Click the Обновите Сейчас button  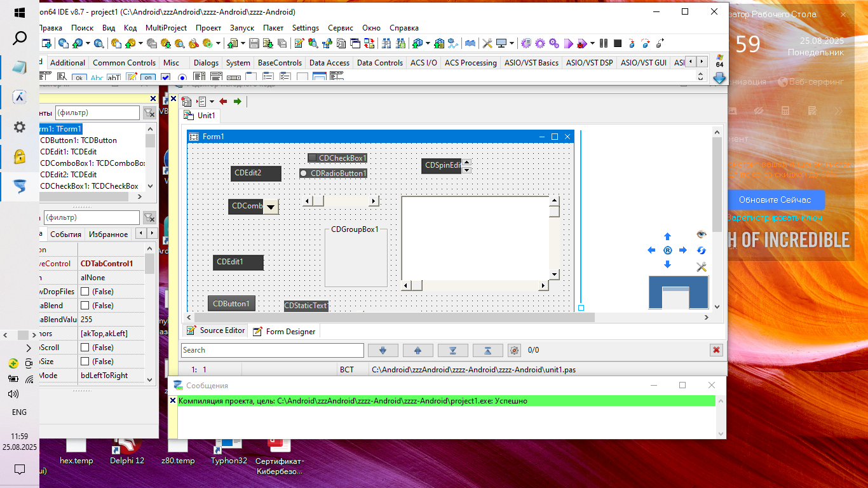tap(775, 200)
